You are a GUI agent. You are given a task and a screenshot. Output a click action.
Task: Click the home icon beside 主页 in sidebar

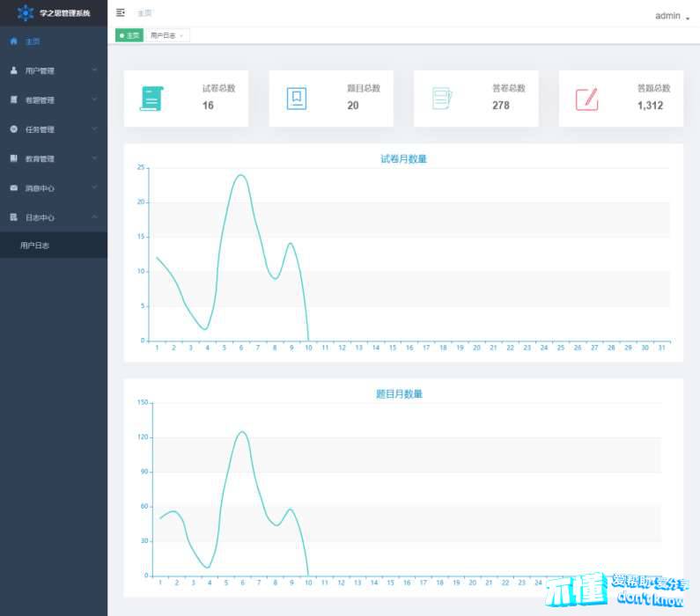13,41
